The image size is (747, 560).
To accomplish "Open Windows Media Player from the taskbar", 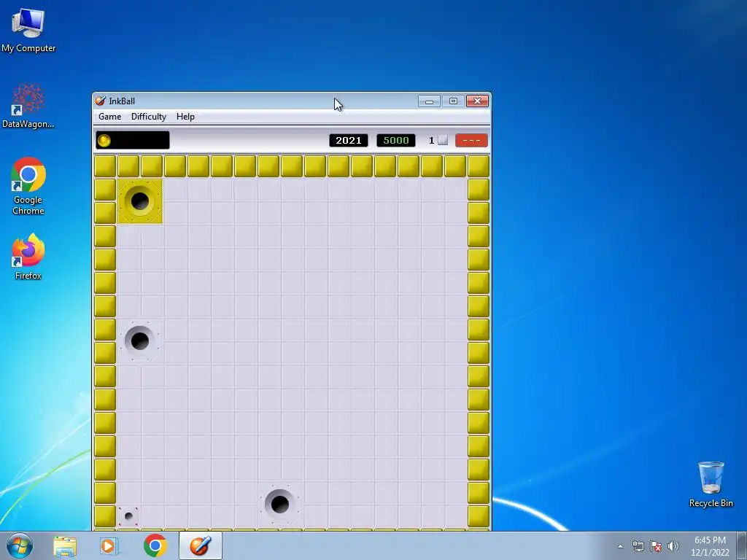I will click(109, 546).
